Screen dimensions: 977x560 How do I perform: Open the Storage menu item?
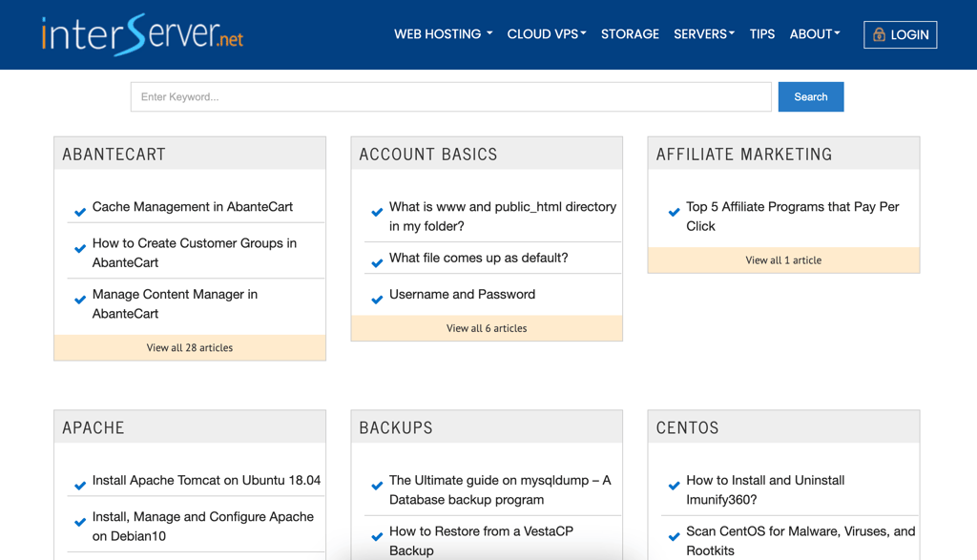[x=630, y=34]
